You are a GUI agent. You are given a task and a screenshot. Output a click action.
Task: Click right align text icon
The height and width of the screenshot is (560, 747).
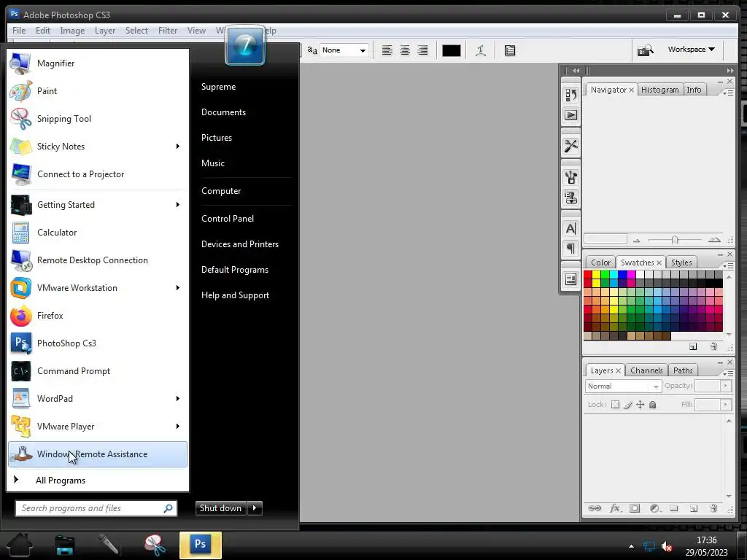coord(422,50)
